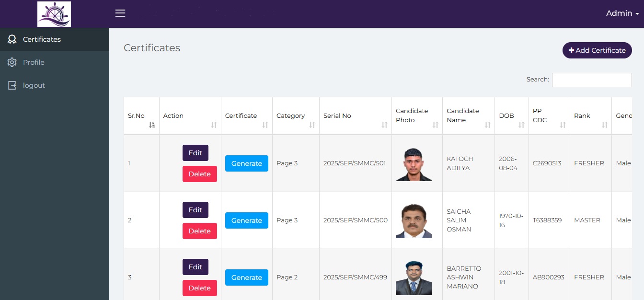Viewport: 644px width, 300px height.
Task: Click the ship wheel logo
Action: tap(54, 14)
